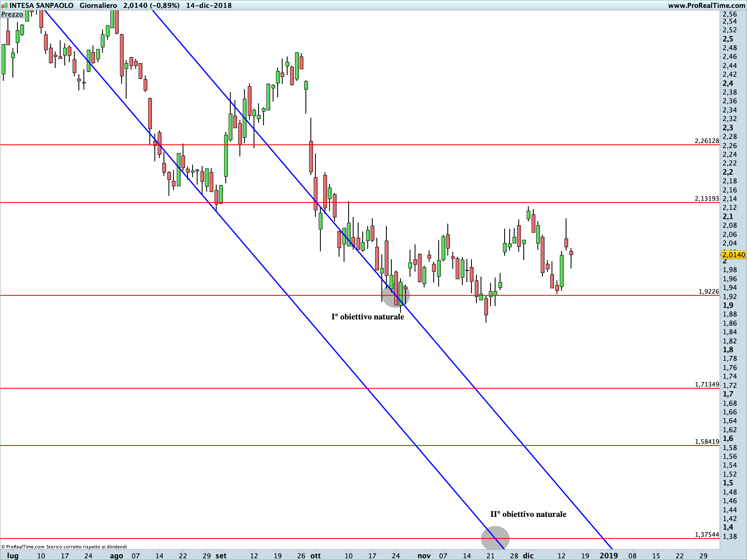Viewport: 747px width, 560px height.
Task: Click the 2,2 price level on scale
Action: coord(728,172)
